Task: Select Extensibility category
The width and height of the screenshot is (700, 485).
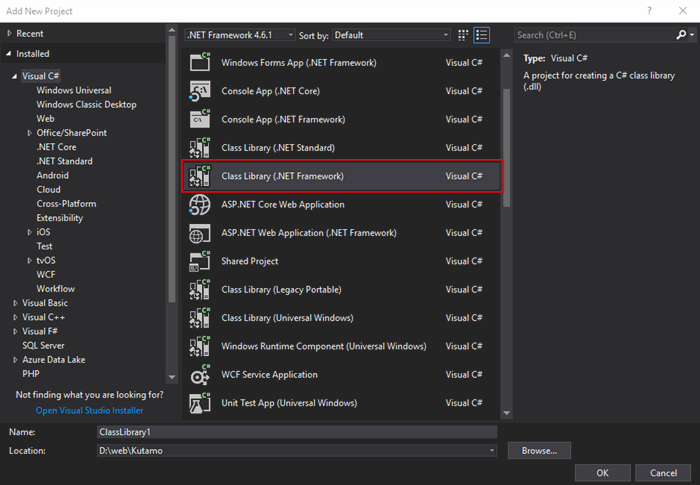Action: [60, 218]
